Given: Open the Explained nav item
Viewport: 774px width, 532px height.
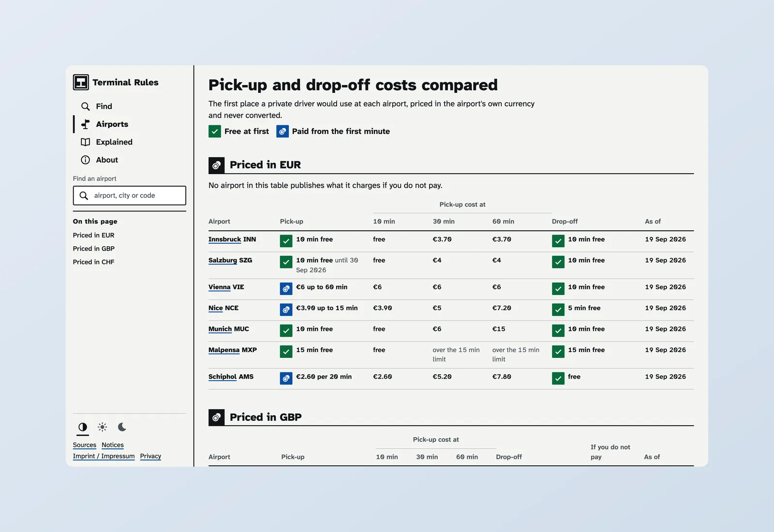Looking at the screenshot, I should [130, 142].
